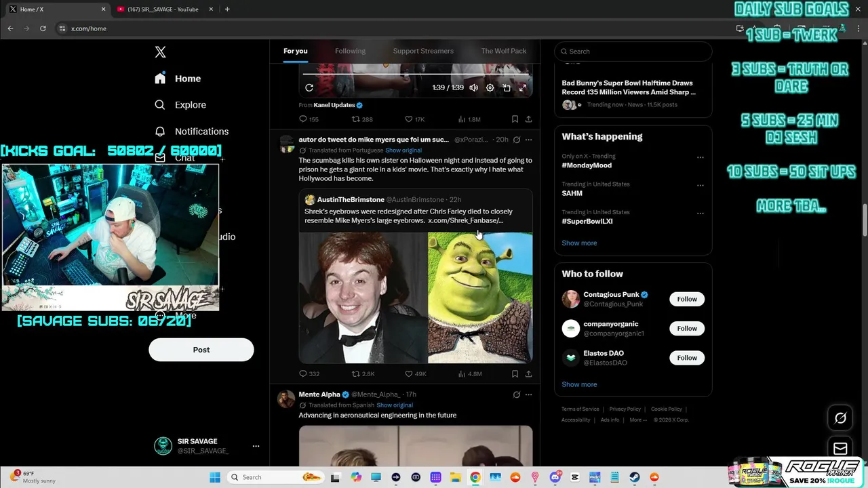Viewport: 868px width, 488px height.
Task: Follow companyorganic
Action: tap(687, 329)
